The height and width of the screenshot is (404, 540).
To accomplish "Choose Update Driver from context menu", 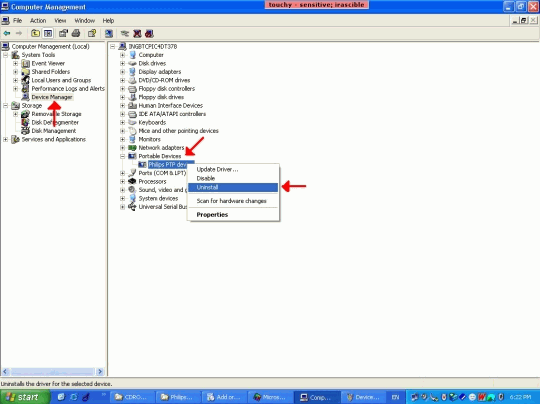I will point(233,169).
